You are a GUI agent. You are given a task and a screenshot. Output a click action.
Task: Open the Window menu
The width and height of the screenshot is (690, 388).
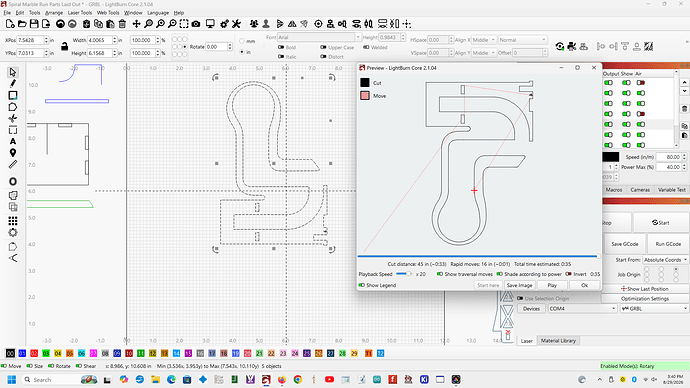tap(133, 13)
